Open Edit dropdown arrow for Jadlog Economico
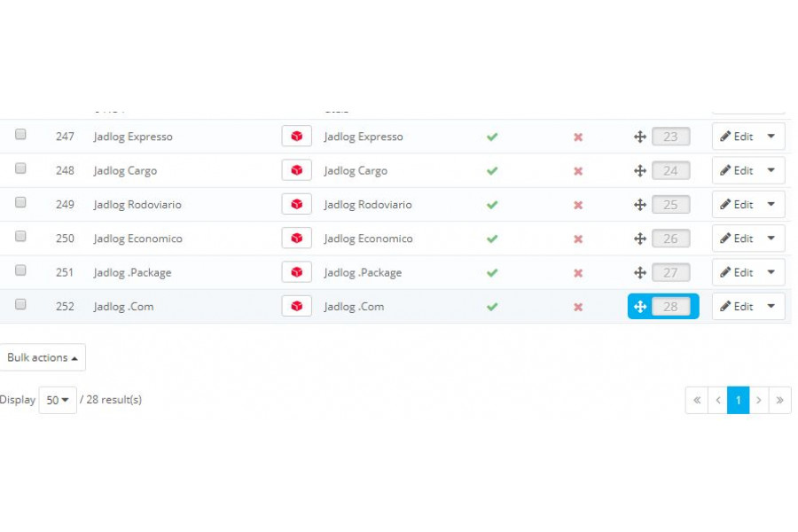Viewport: 798px width, 532px height. tap(771, 239)
